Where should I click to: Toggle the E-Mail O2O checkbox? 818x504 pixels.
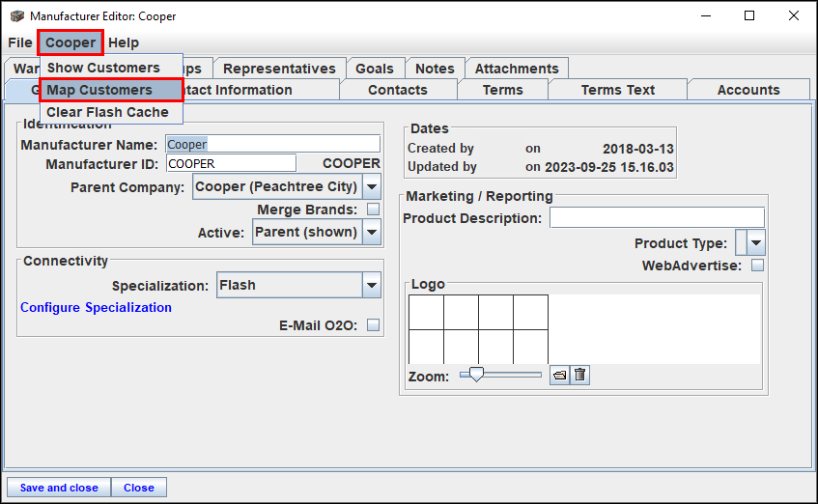click(x=373, y=325)
